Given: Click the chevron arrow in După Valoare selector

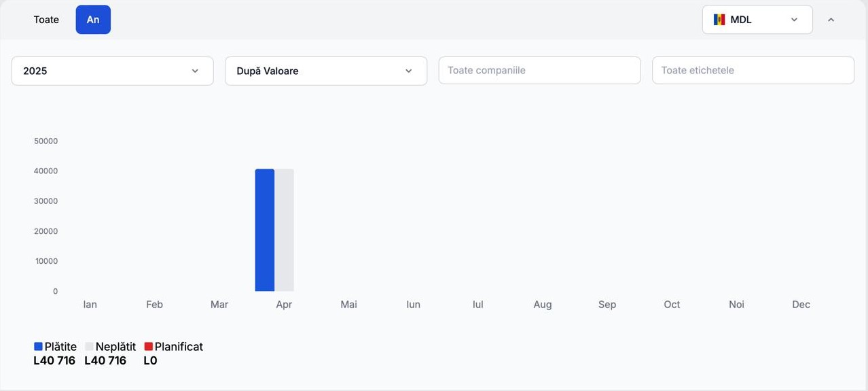Looking at the screenshot, I should point(408,71).
